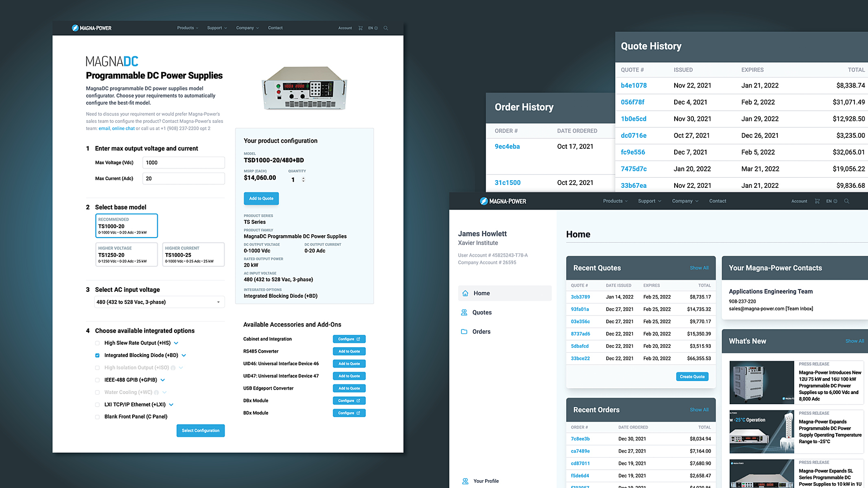Screen dimensions: 868x488
Task: Select recommended TS1000-20 base model
Action: (x=126, y=225)
